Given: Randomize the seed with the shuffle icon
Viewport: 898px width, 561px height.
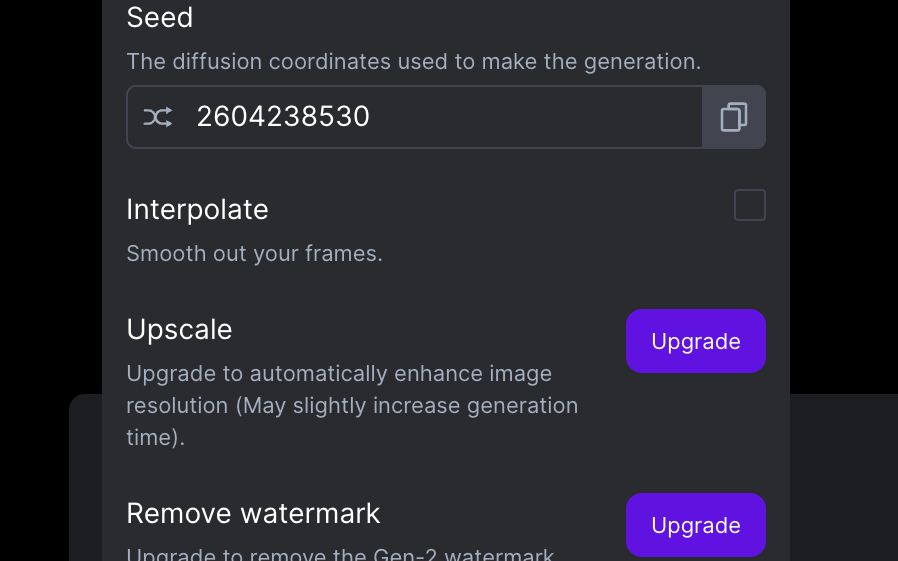Looking at the screenshot, I should [157, 117].
